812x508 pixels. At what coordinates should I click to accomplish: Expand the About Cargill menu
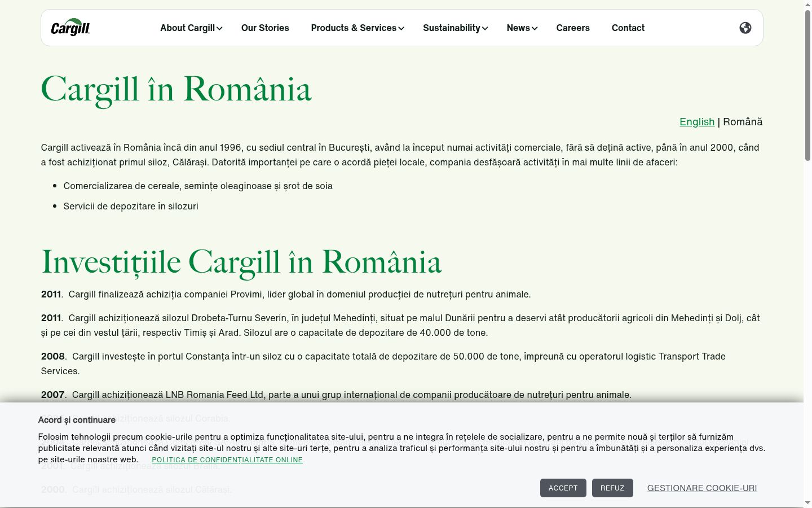tap(191, 28)
